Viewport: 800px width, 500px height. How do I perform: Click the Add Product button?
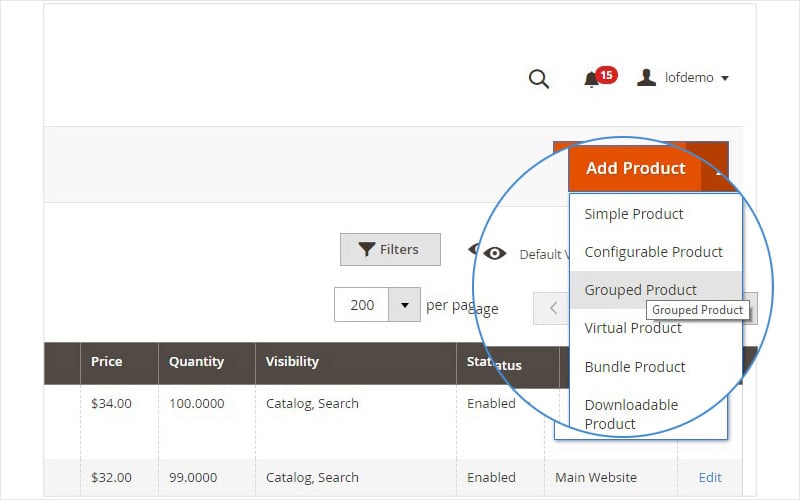click(x=635, y=168)
